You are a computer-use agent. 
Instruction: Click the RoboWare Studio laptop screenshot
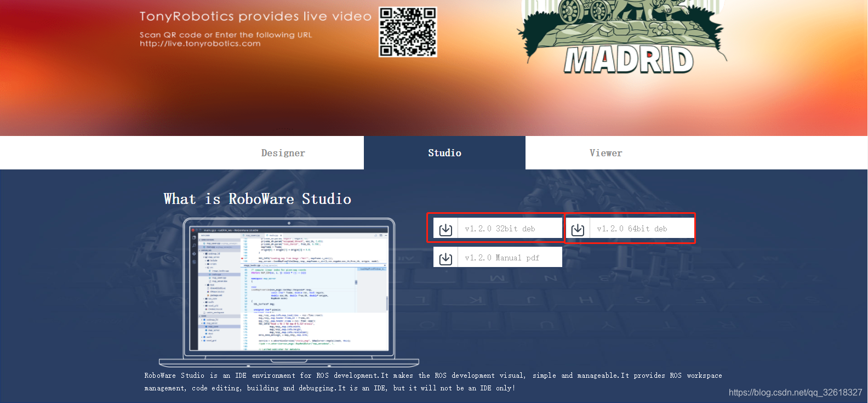tap(289, 292)
